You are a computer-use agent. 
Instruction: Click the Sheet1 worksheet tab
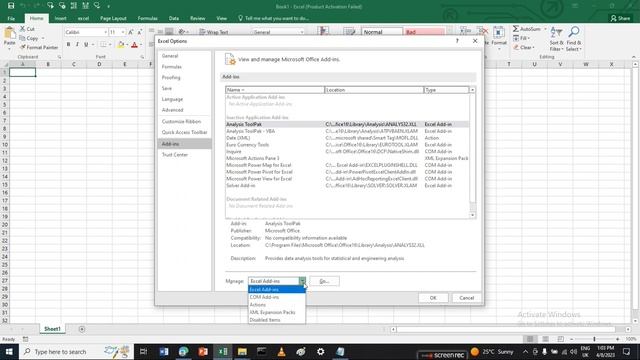click(52, 329)
